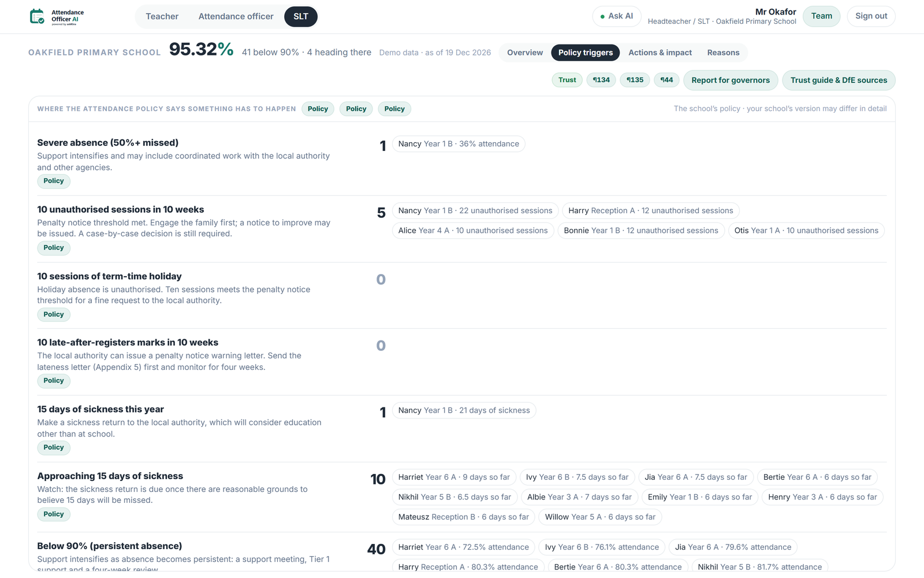Open the ¶134 reference chip
This screenshot has width=924, height=578.
[601, 80]
